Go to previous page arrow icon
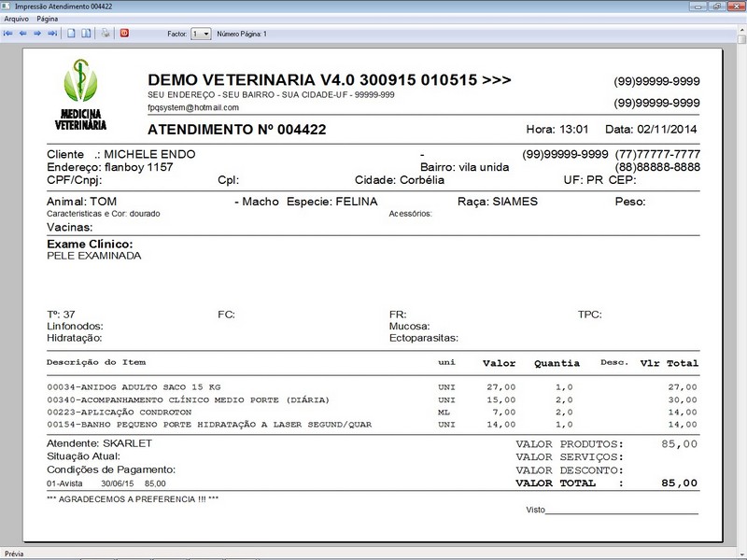 point(22,34)
